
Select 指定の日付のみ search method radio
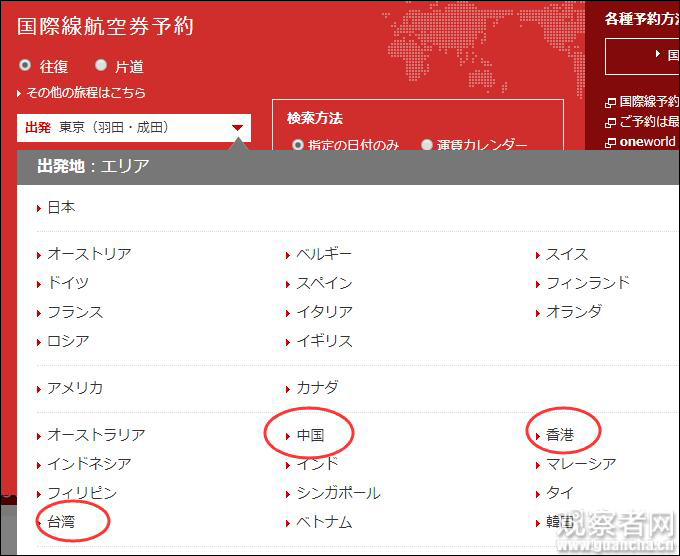pos(298,144)
